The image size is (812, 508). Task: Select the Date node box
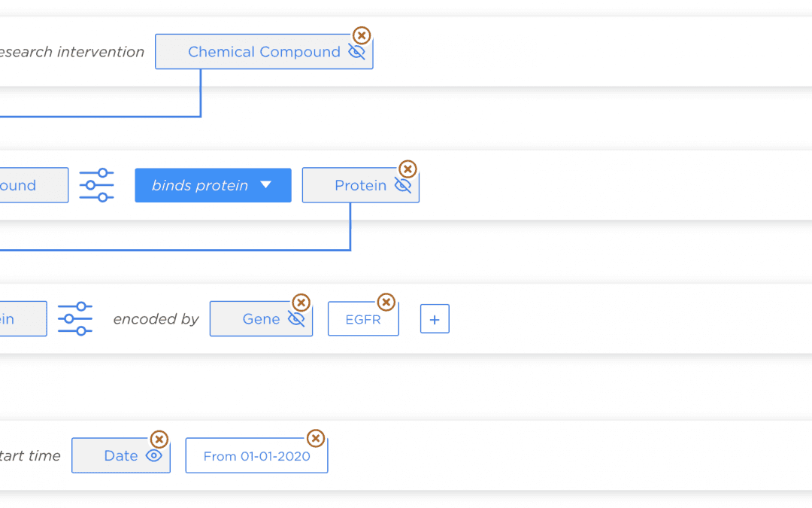pos(120,456)
